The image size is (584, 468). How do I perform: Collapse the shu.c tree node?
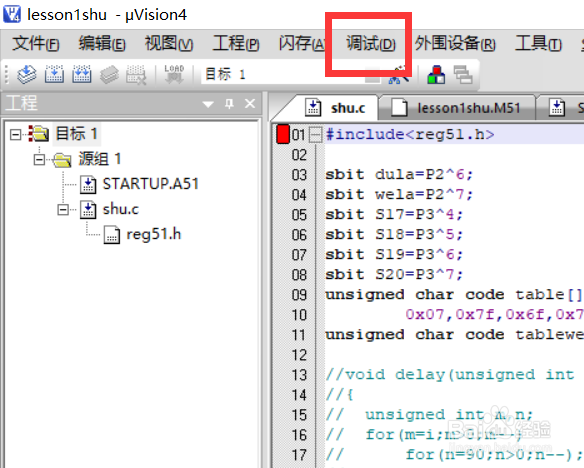tap(63, 210)
